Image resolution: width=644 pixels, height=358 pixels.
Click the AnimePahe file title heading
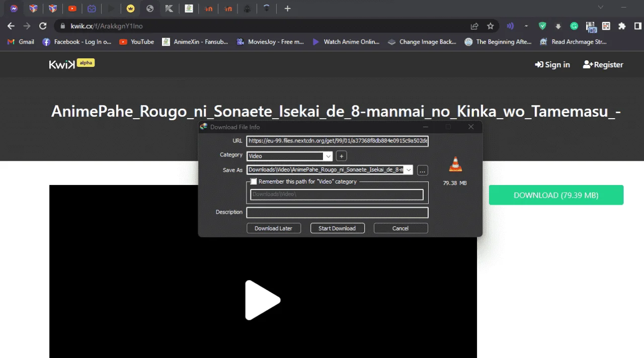point(336,112)
